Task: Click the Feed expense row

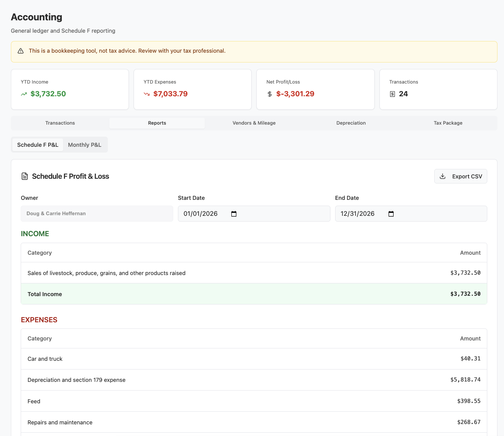Action: click(254, 401)
